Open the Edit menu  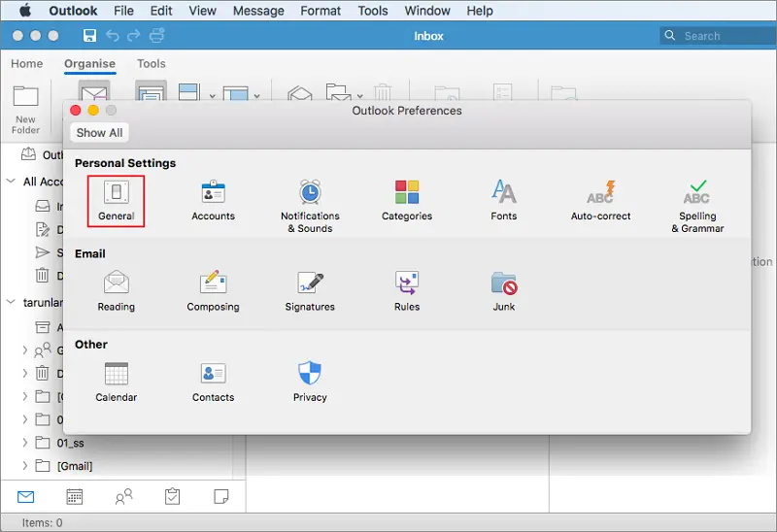pos(161,11)
